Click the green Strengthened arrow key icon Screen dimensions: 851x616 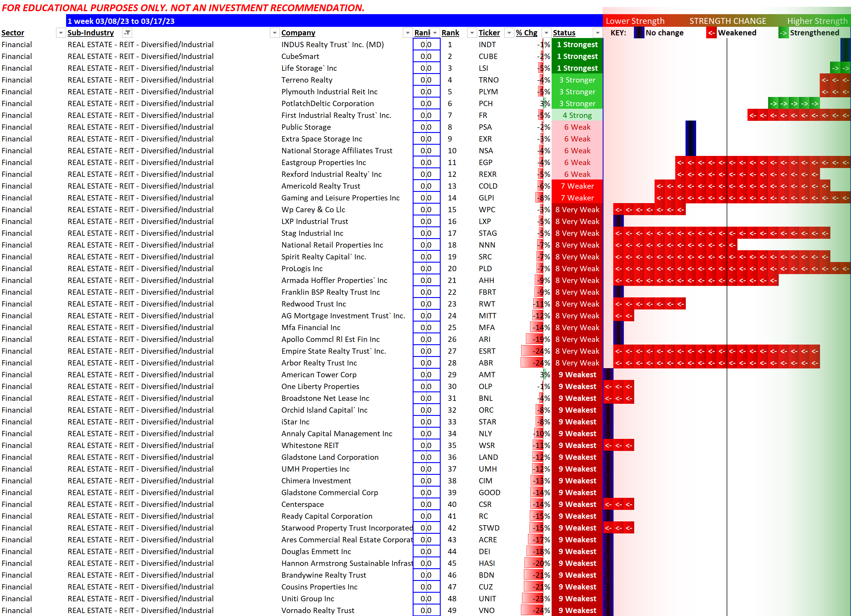[783, 33]
